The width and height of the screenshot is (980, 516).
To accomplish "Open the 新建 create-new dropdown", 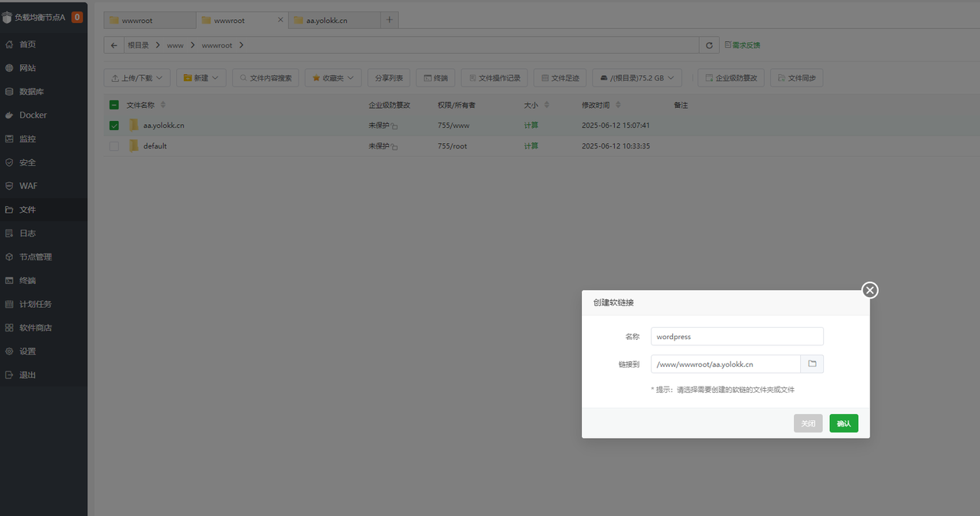I will pyautogui.click(x=201, y=77).
